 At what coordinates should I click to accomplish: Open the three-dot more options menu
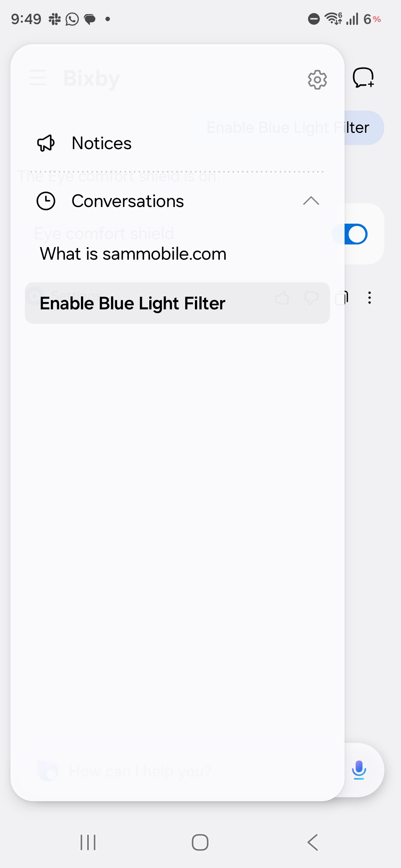(x=369, y=298)
